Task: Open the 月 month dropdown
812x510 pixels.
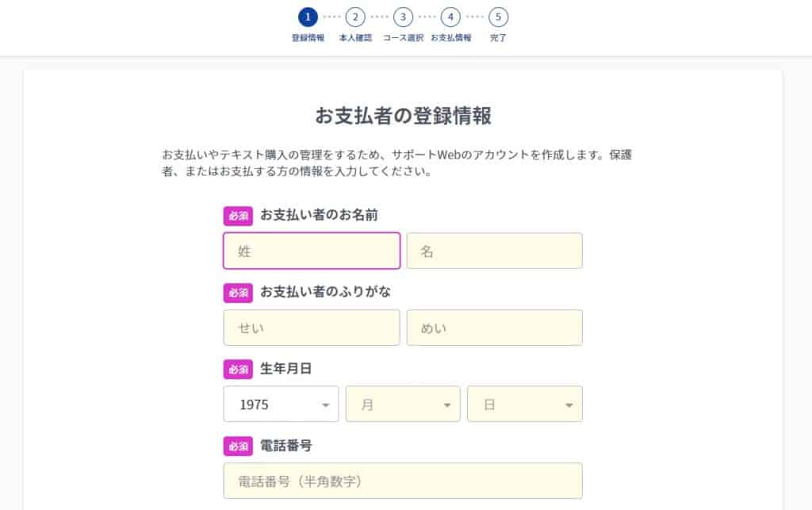Action: 403,405
